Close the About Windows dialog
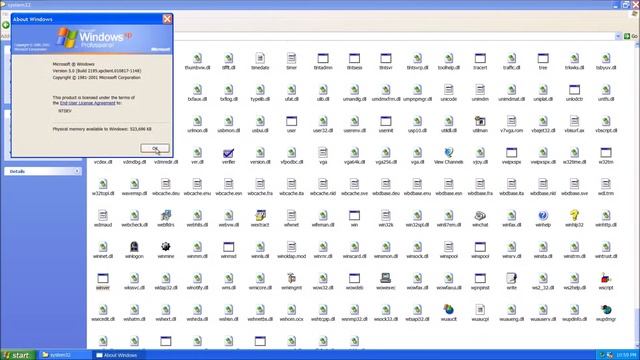The height and width of the screenshot is (360, 640). tap(167, 19)
